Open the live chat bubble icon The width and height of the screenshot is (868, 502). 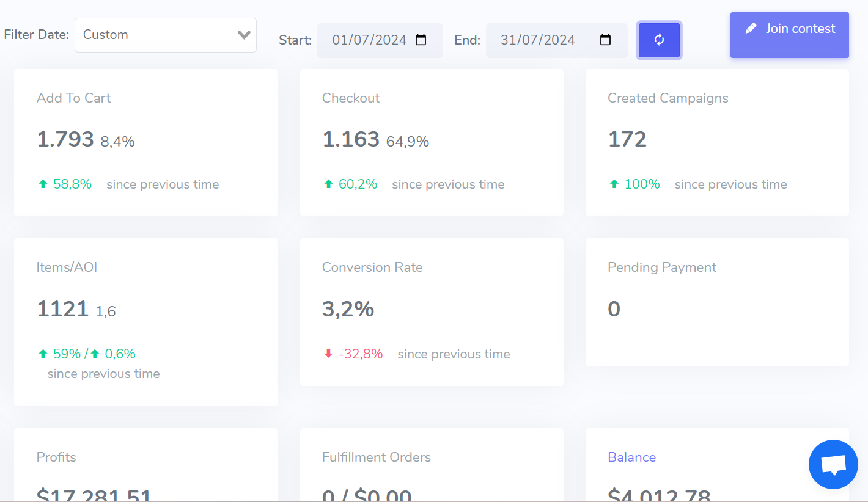click(833, 465)
